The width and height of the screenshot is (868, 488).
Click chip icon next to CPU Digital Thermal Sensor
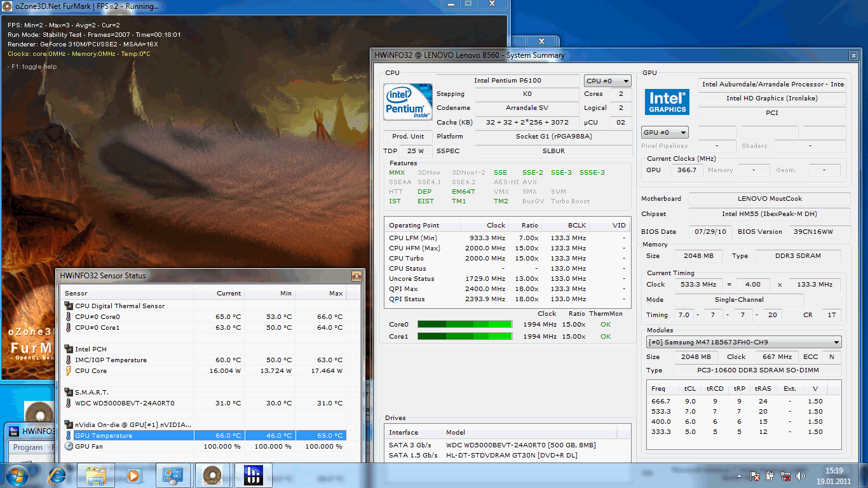click(69, 306)
